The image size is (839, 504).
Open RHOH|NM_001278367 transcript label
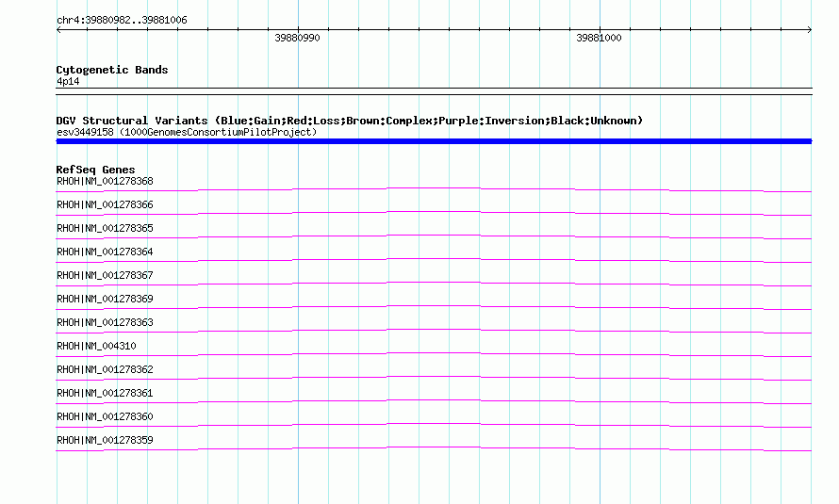click(x=105, y=275)
